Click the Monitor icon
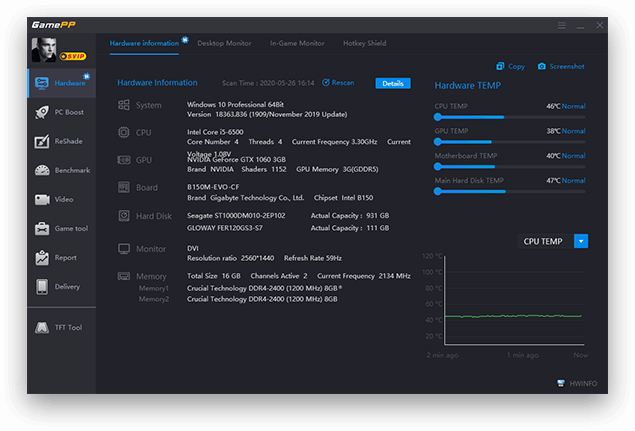635x431 pixels. [x=124, y=249]
